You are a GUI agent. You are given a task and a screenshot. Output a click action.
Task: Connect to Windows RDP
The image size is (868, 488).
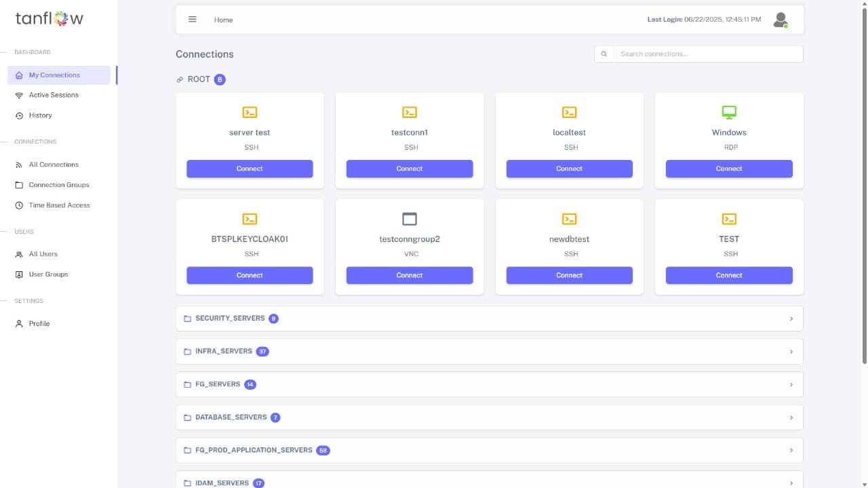pos(729,169)
